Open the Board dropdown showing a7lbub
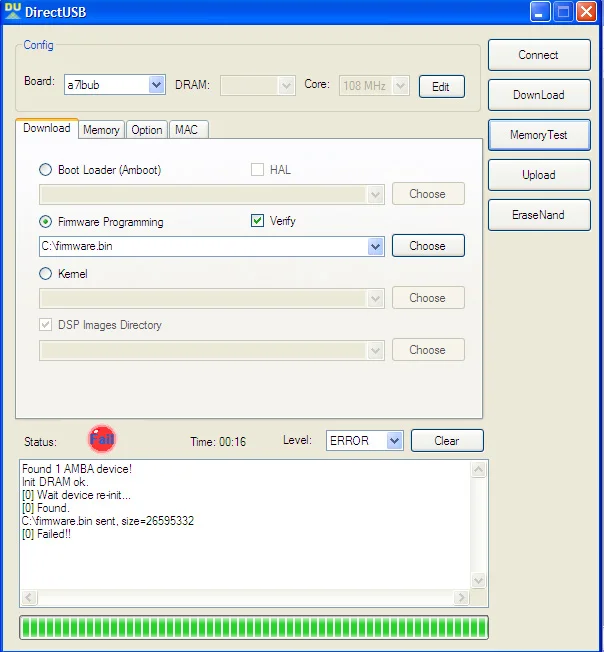This screenshot has width=604, height=652. pos(115,85)
